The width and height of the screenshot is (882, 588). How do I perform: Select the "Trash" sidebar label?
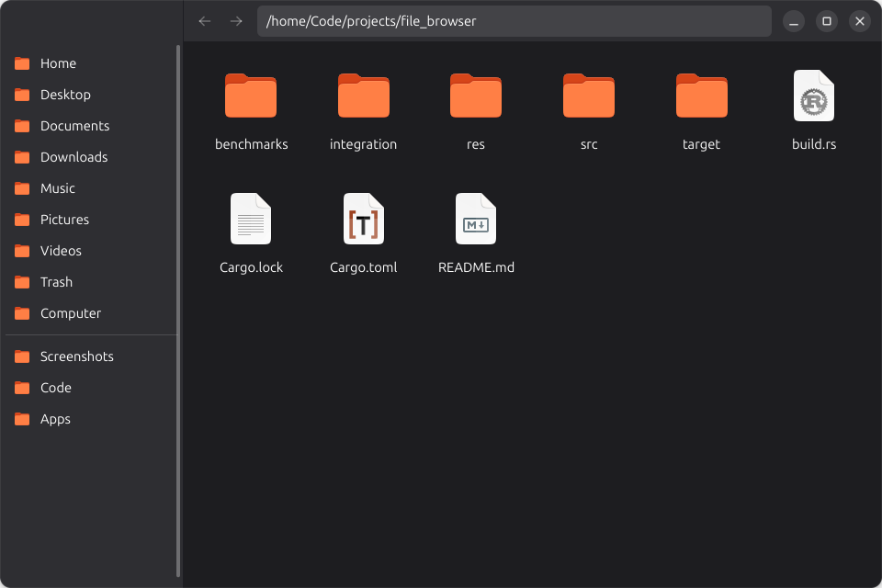(56, 282)
